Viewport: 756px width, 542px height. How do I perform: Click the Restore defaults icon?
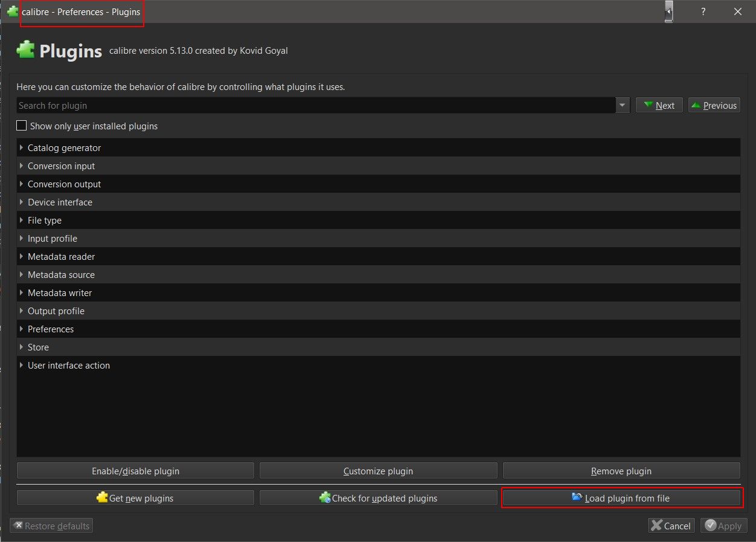(x=18, y=526)
